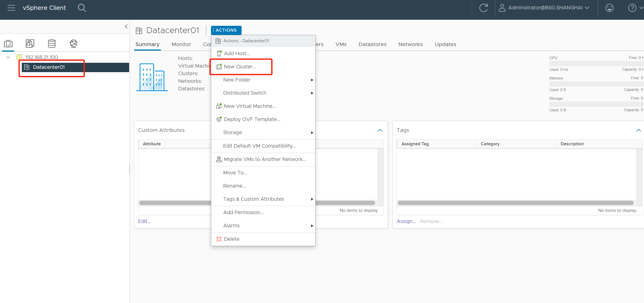Switch to Storage inventory view

point(52,44)
